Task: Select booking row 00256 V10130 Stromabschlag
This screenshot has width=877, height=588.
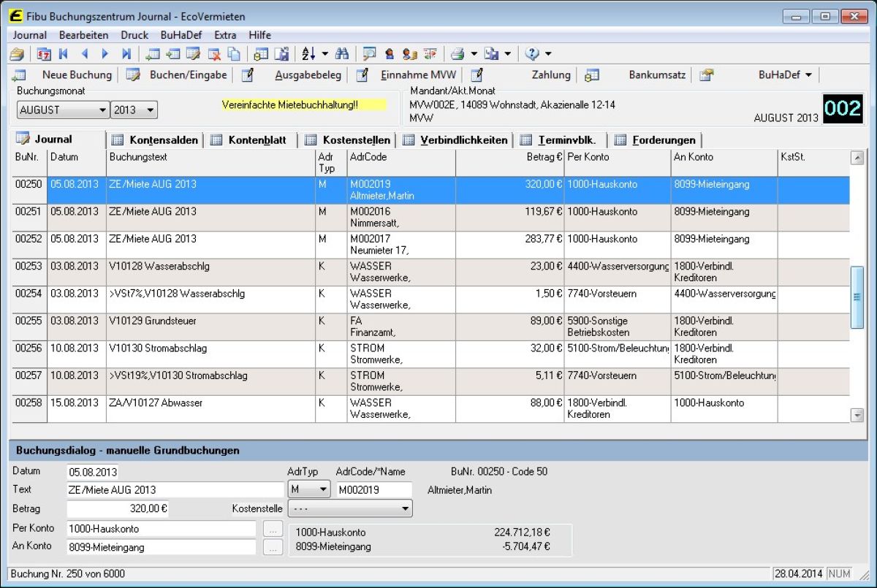Action: pyautogui.click(x=431, y=354)
